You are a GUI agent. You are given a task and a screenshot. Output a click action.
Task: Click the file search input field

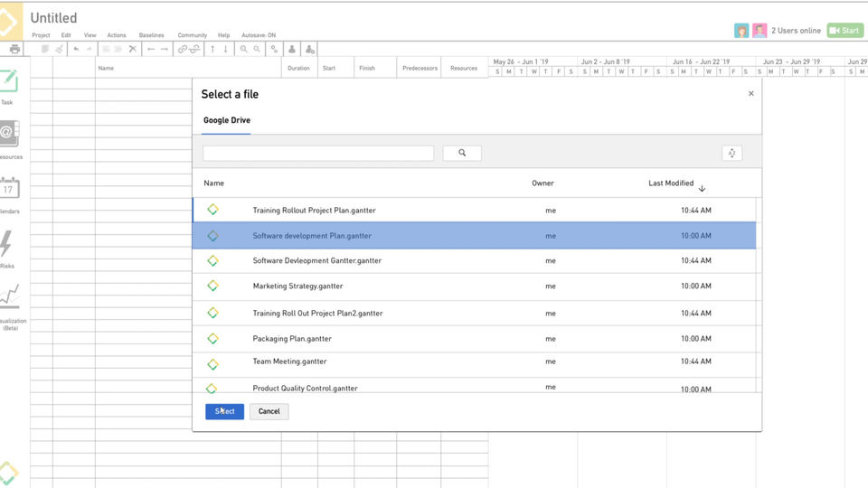(x=318, y=153)
